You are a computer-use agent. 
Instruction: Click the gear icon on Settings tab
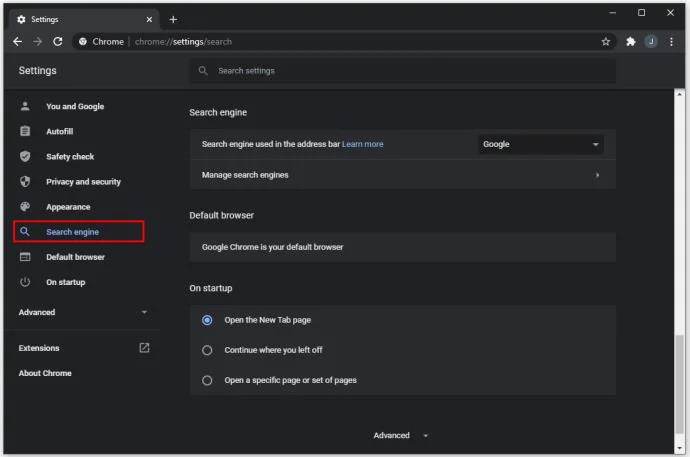point(21,19)
